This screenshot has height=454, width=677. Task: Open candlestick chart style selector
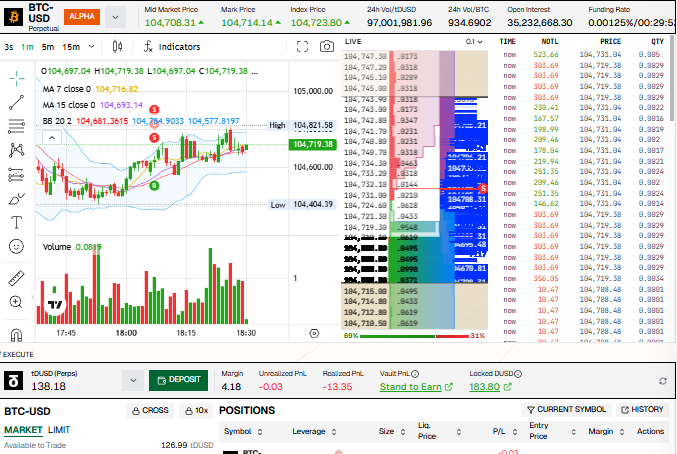coord(117,47)
